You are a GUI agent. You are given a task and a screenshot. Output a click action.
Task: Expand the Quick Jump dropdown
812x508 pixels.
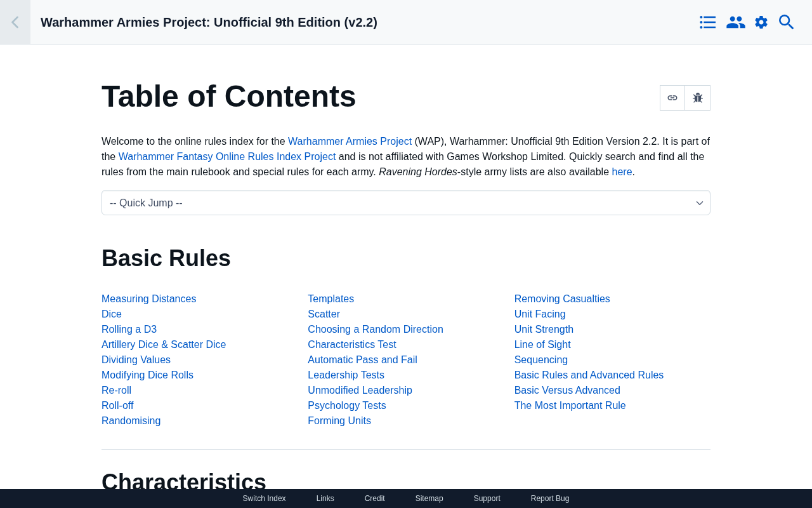[x=406, y=203]
